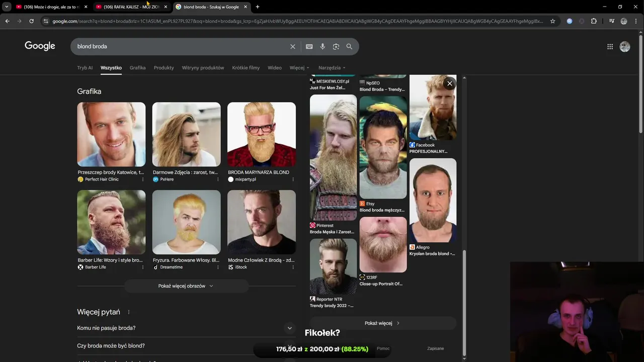Open the 123RF close-up portrait image
The image size is (644, 362).
(x=383, y=245)
